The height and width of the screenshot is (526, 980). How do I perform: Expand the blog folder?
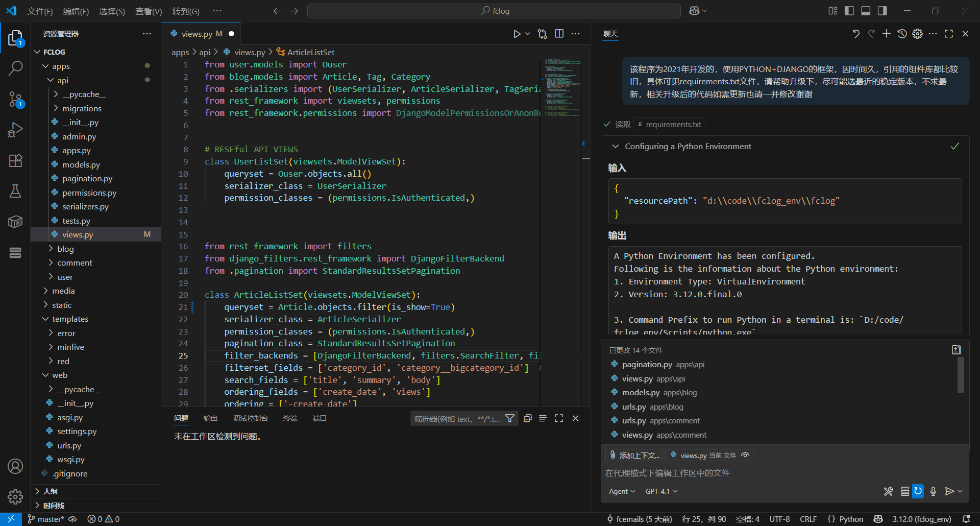[65, 249]
